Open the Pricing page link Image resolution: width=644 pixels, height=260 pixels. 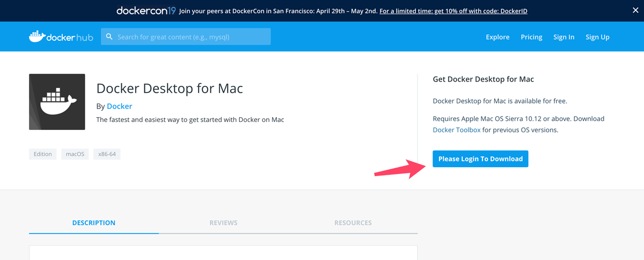point(531,37)
